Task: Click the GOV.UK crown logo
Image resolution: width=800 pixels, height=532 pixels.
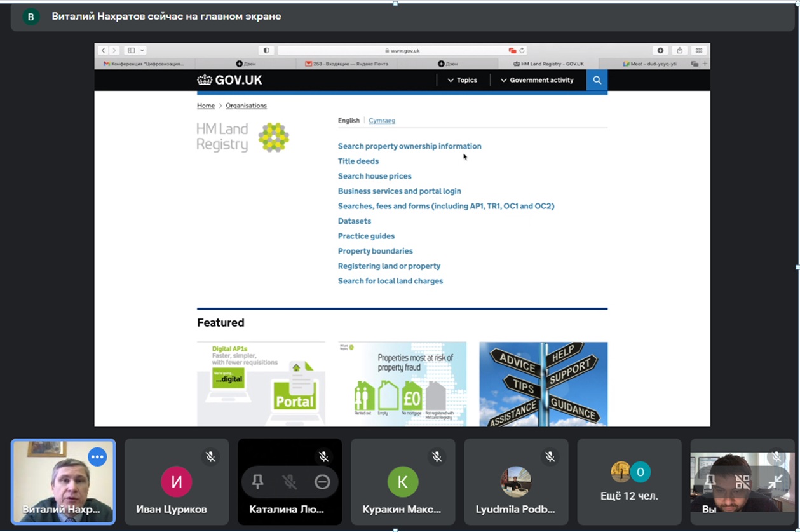Action: click(x=229, y=80)
